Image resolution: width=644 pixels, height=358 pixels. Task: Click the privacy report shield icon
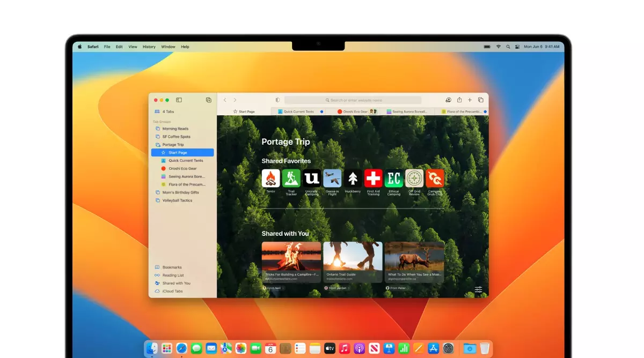(277, 100)
